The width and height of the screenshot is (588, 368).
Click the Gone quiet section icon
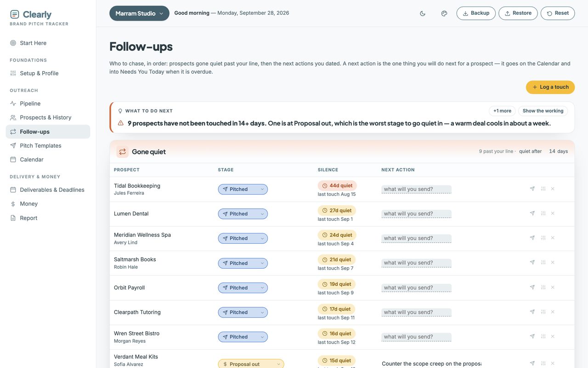coord(122,152)
